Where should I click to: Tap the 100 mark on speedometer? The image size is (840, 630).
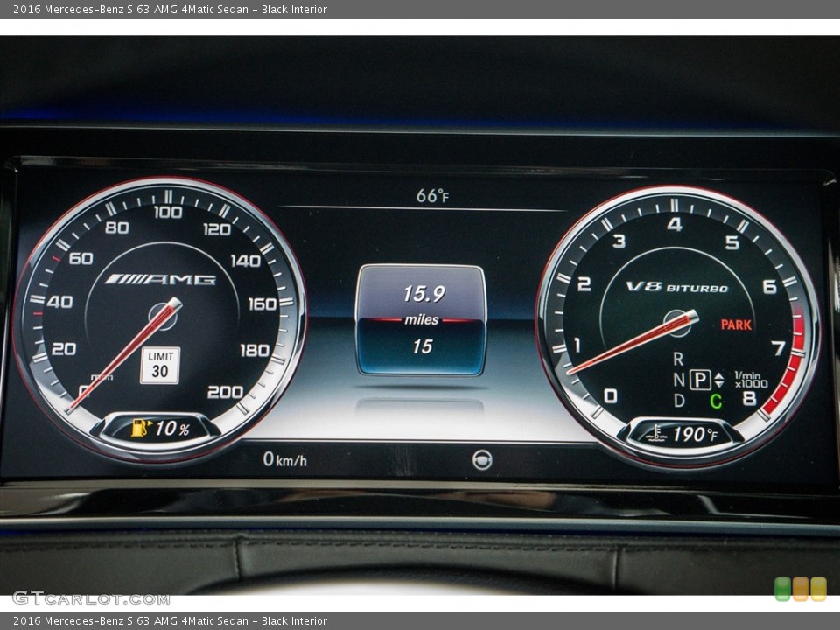point(168,213)
